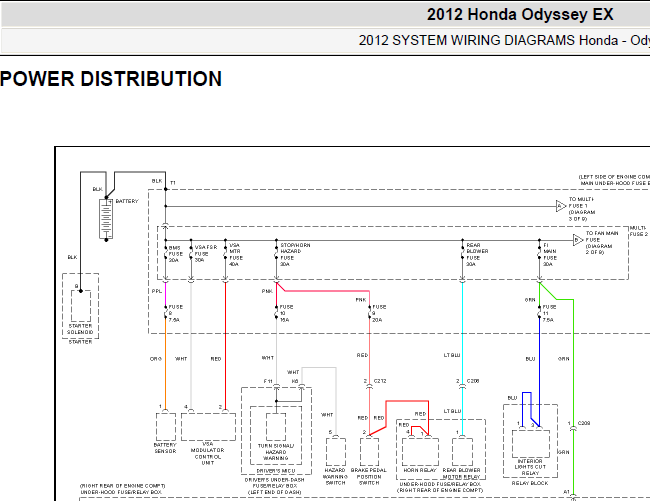This screenshot has height=501, width=650.
Task: Select the 'STOP/HORN HAZARD FUSE 20A' label
Action: pyautogui.click(x=295, y=254)
